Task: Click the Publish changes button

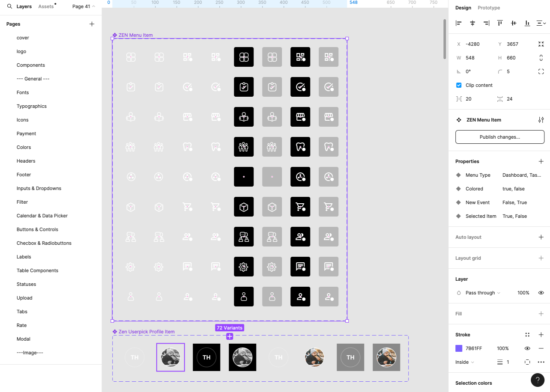Action: point(499,137)
